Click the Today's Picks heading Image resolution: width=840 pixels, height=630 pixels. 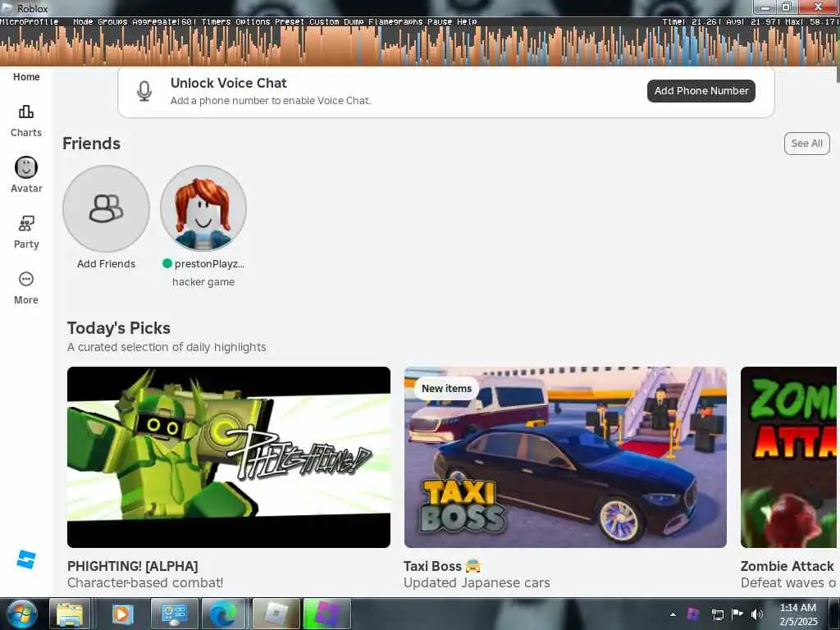tap(119, 328)
